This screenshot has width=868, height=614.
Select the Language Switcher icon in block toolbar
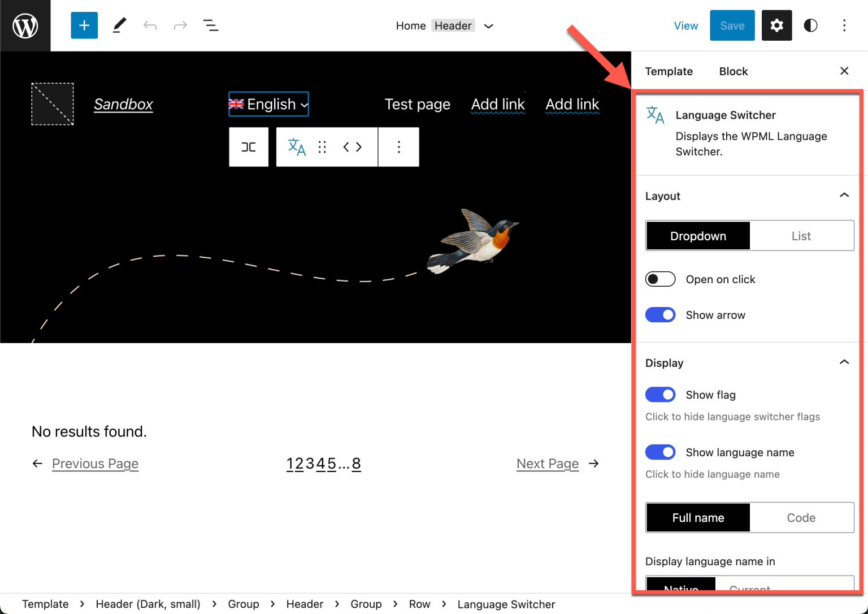[296, 147]
